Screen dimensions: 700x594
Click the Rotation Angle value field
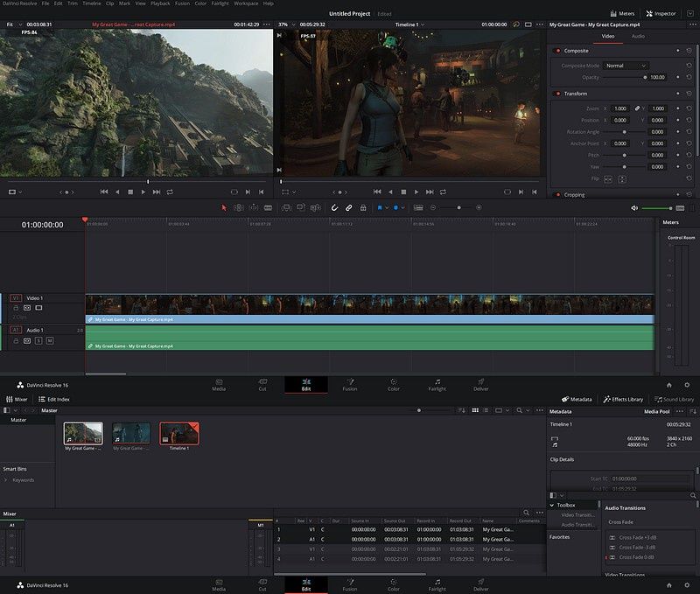pyautogui.click(x=657, y=132)
